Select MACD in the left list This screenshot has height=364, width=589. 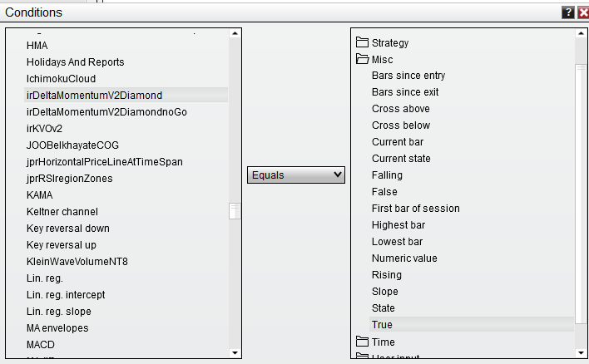pyautogui.click(x=40, y=345)
